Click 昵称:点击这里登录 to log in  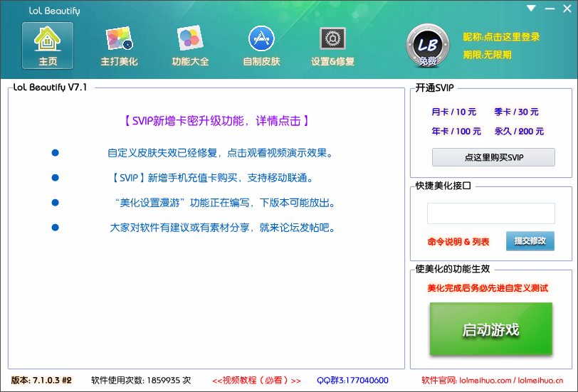pyautogui.click(x=501, y=37)
